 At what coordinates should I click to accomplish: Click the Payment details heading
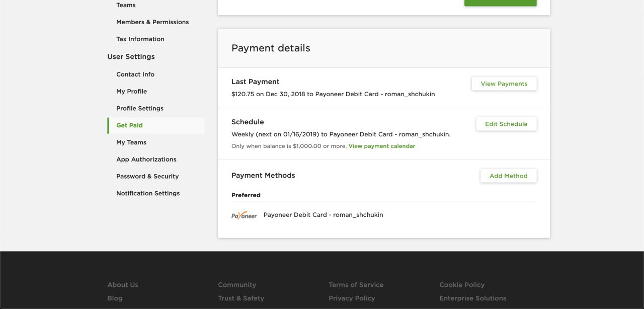click(271, 48)
